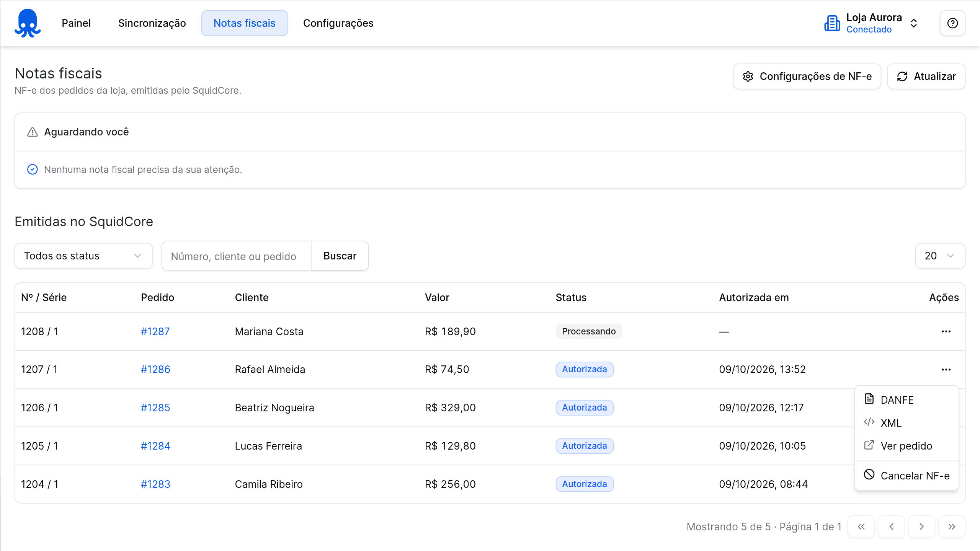Screen dimensions: 980x551
Task: Open the 20 per page dropdown
Action: click(x=940, y=256)
